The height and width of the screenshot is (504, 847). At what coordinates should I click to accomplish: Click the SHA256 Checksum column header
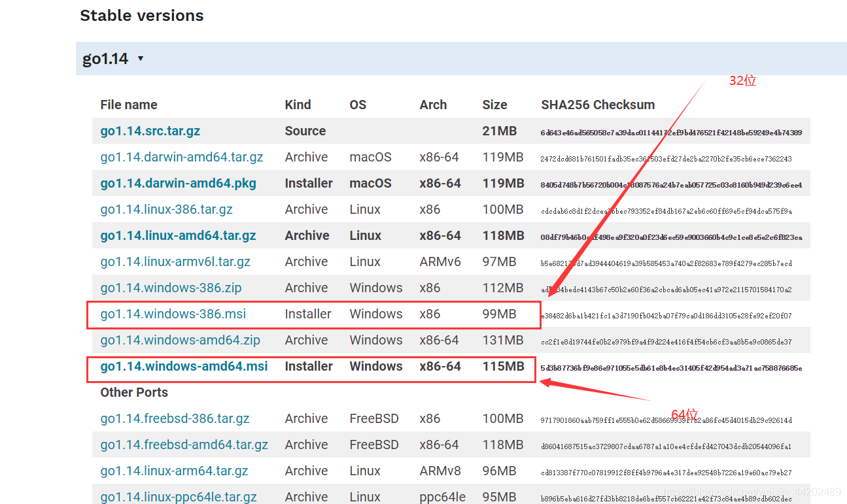(598, 105)
